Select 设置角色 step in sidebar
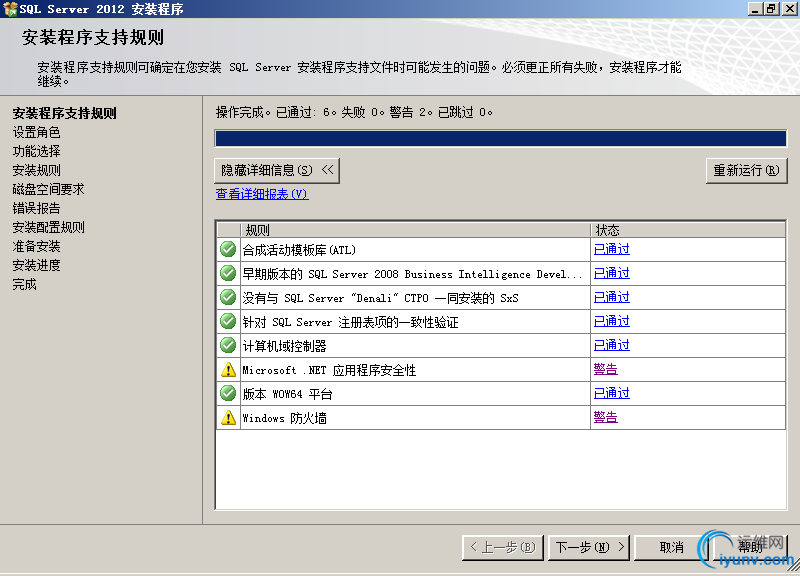The width and height of the screenshot is (800, 576). (x=36, y=132)
